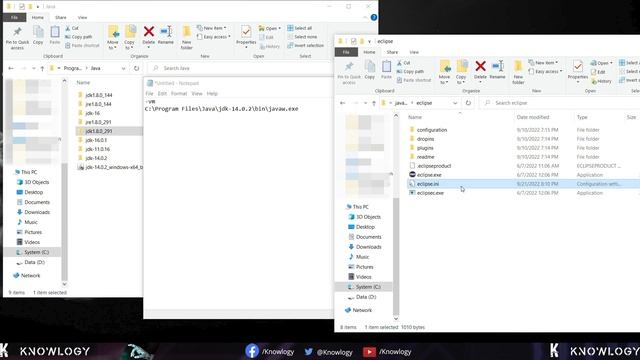640x360 pixels.
Task: Open File tab in Java window
Action: (x=14, y=18)
